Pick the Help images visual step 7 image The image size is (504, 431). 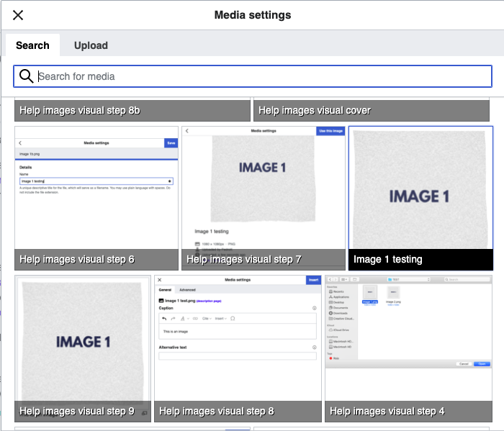coord(263,189)
